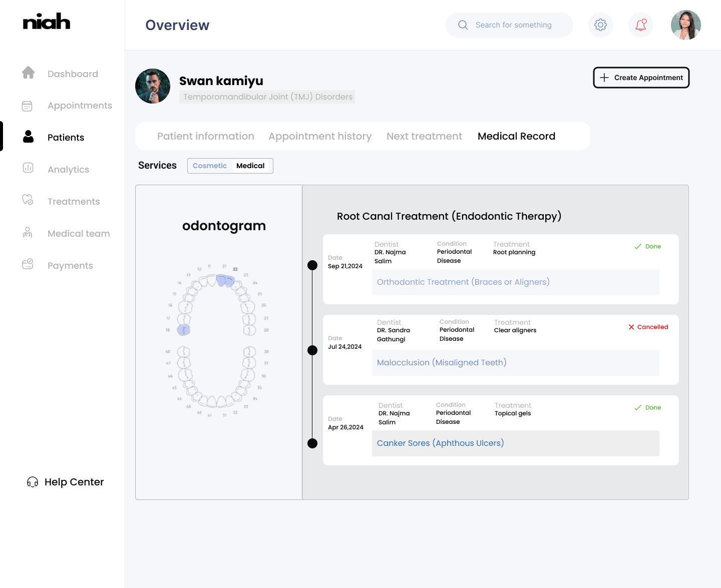Open Orthodontic Treatment (Braces or Aligners)

click(516, 282)
